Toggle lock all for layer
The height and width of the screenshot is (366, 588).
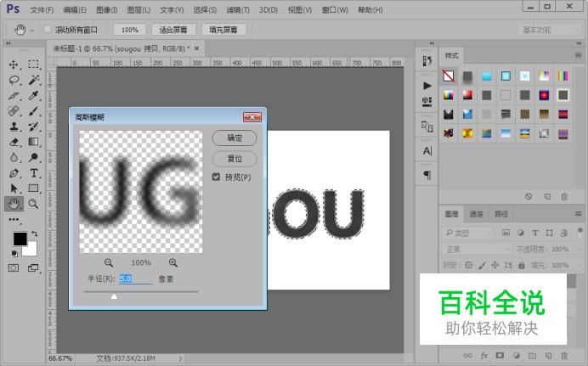click(x=521, y=265)
